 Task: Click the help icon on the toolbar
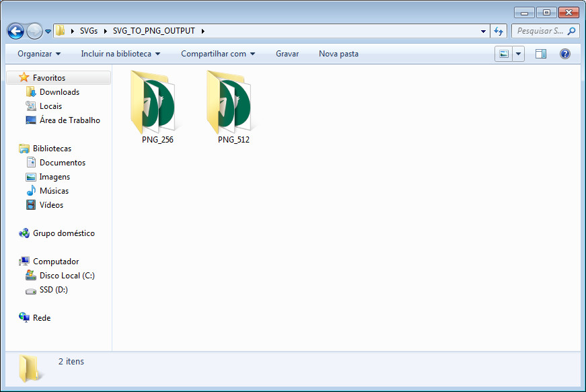click(564, 53)
